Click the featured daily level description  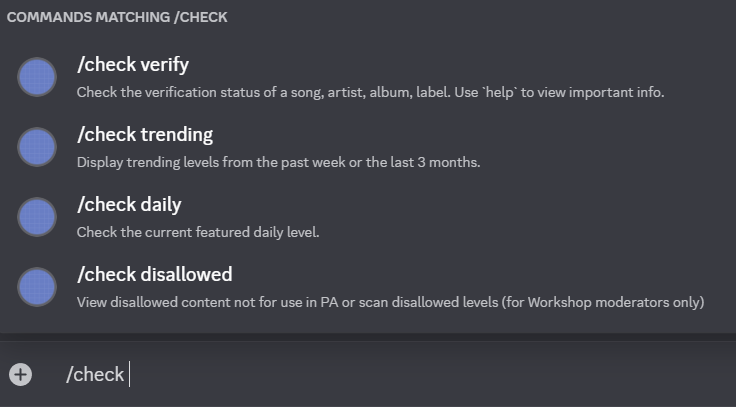tap(198, 232)
